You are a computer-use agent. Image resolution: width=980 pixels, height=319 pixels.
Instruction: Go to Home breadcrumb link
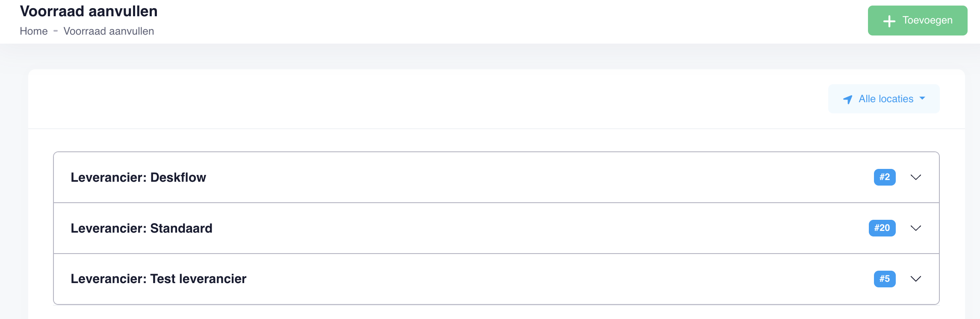click(34, 31)
